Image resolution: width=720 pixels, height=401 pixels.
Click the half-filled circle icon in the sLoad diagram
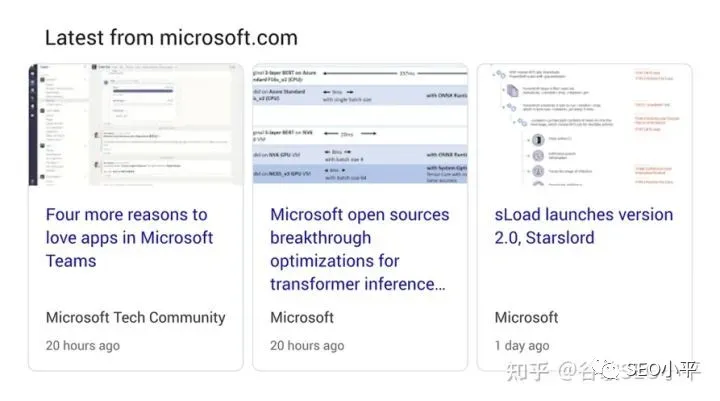(x=538, y=140)
